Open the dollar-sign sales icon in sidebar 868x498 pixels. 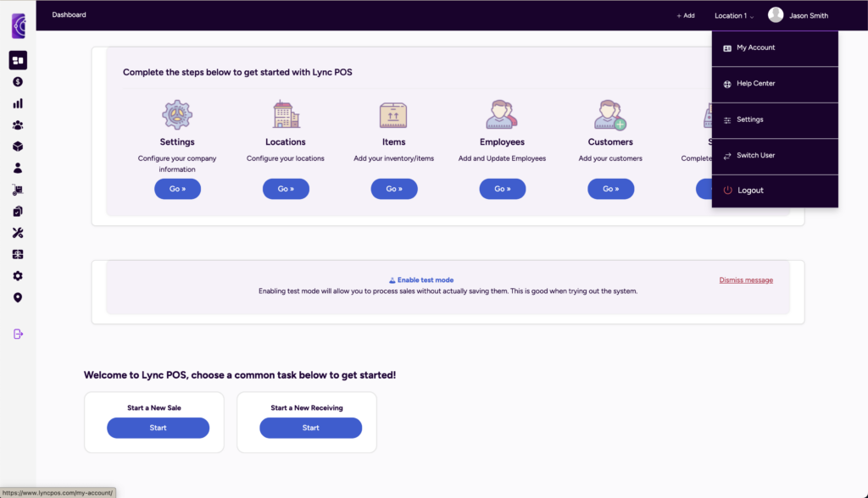point(18,82)
